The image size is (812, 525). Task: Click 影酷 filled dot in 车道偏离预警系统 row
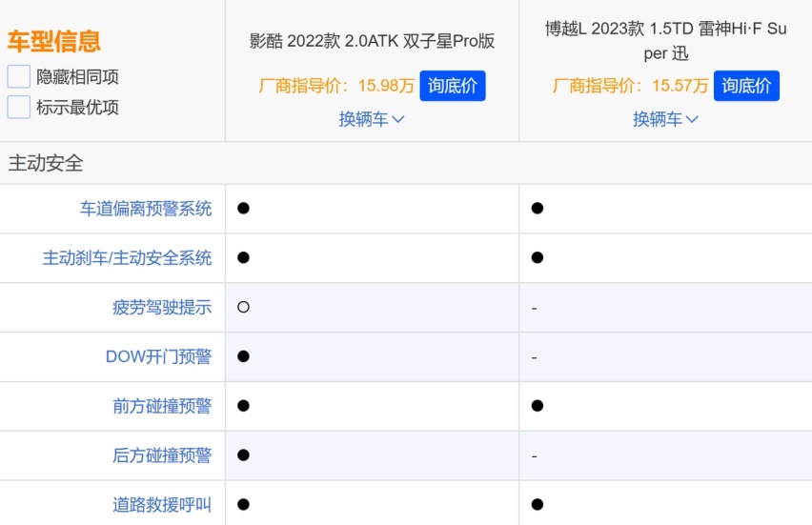pos(243,208)
